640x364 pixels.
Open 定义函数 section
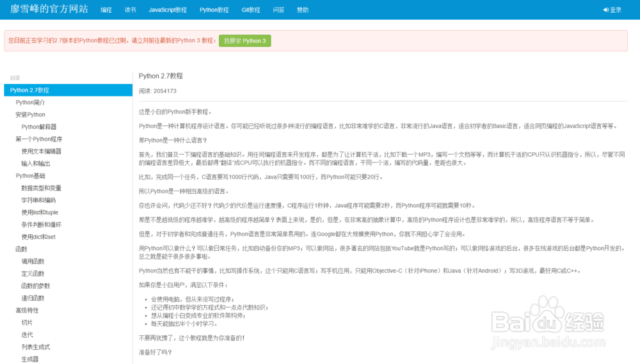[x=33, y=273]
